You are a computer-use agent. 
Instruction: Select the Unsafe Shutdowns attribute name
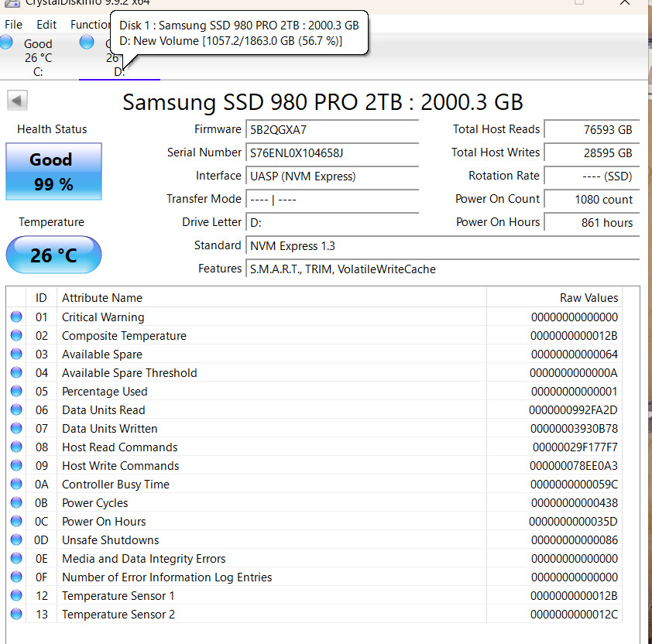tap(110, 540)
